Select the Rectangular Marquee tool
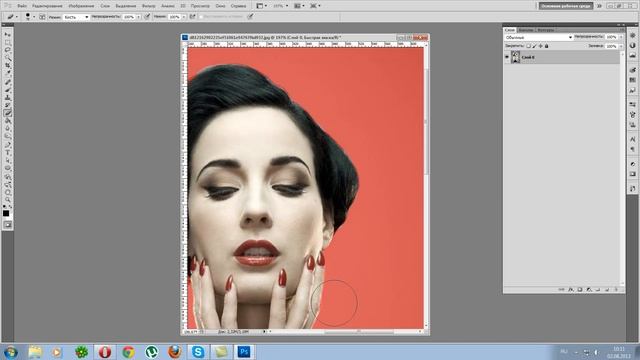Image resolution: width=640 pixels, height=360 pixels. [x=8, y=42]
